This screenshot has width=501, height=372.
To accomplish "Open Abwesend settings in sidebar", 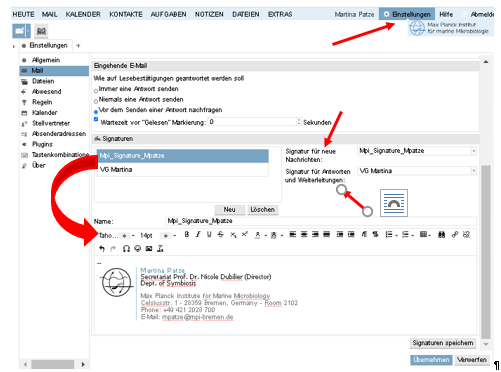I will [x=46, y=92].
